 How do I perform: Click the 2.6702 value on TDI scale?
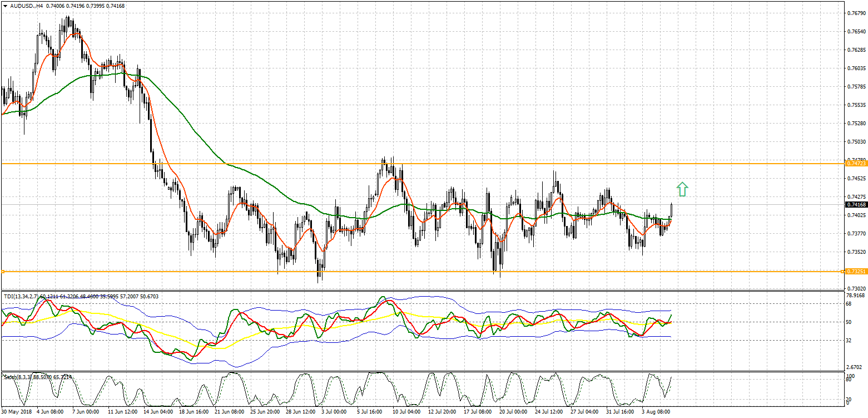[x=855, y=367]
